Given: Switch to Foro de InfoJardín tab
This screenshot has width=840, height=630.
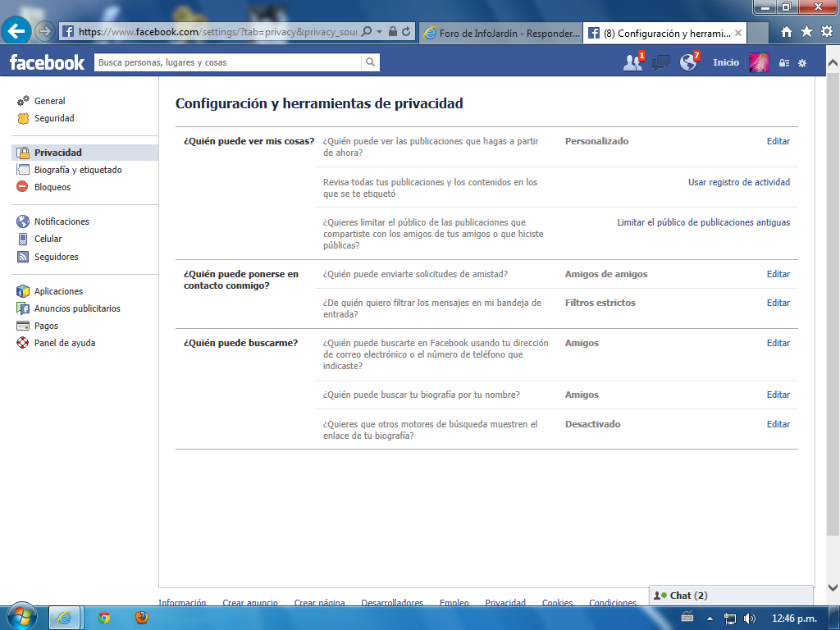Looking at the screenshot, I should [501, 33].
